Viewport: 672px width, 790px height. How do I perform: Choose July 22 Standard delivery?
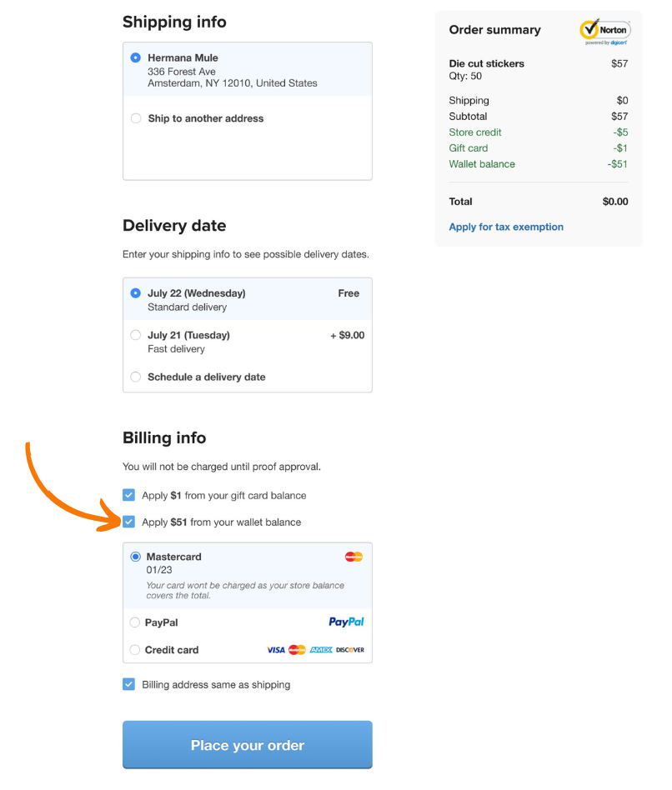point(136,293)
